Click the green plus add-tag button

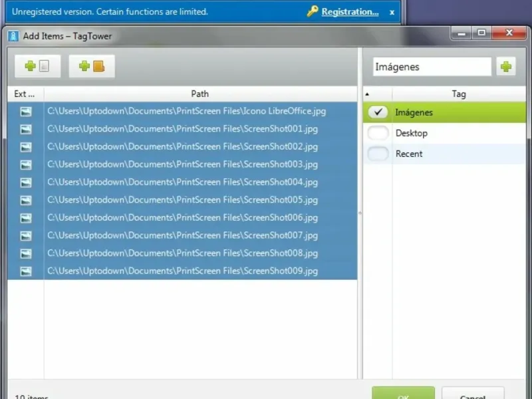coord(506,66)
